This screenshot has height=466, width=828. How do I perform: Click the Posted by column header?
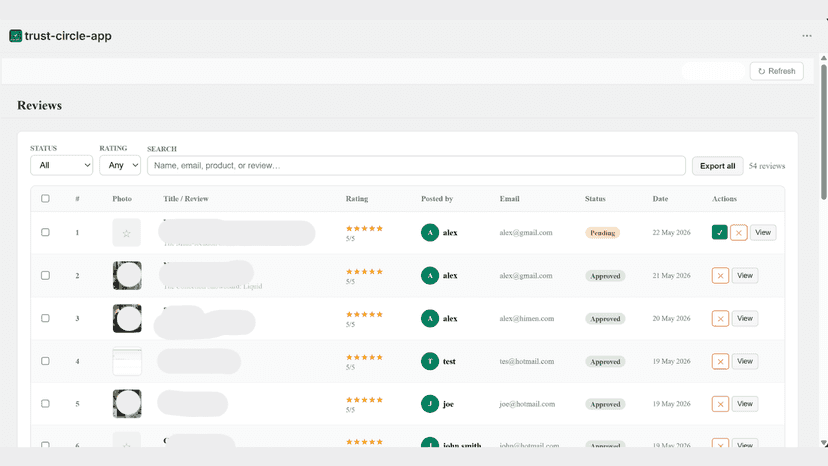[x=437, y=199]
